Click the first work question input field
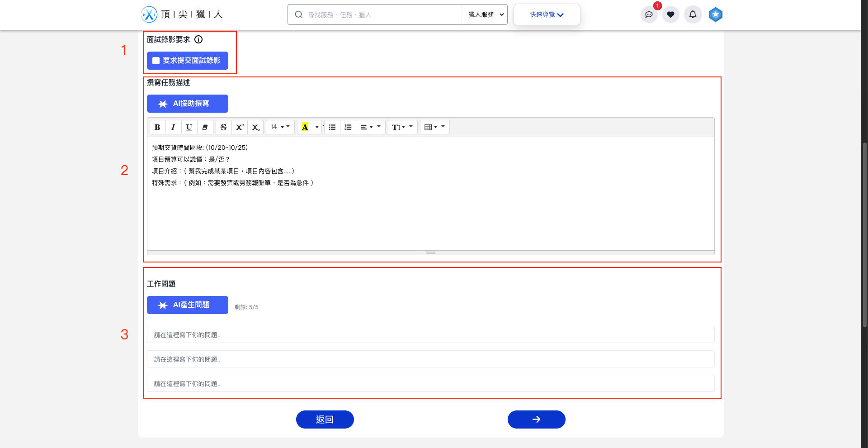Viewport: 868px width, 448px height. click(430, 335)
